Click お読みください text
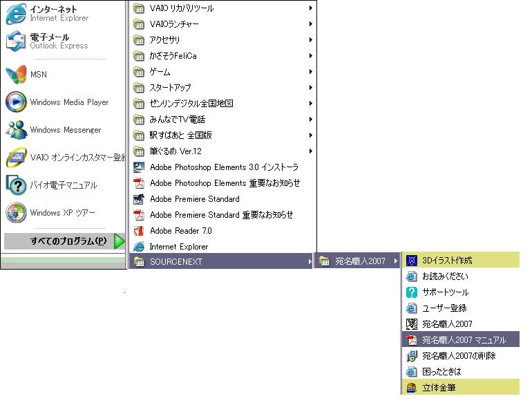 [x=445, y=277]
